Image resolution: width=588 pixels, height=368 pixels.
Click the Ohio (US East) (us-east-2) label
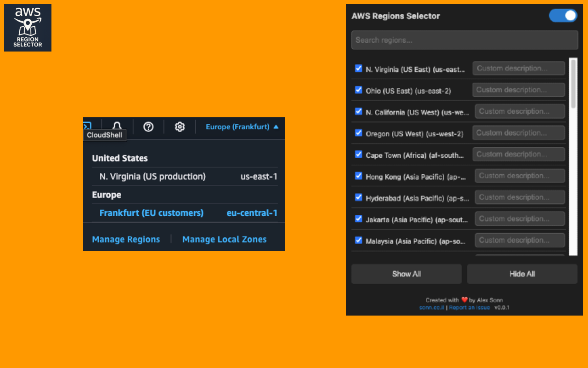click(x=408, y=91)
